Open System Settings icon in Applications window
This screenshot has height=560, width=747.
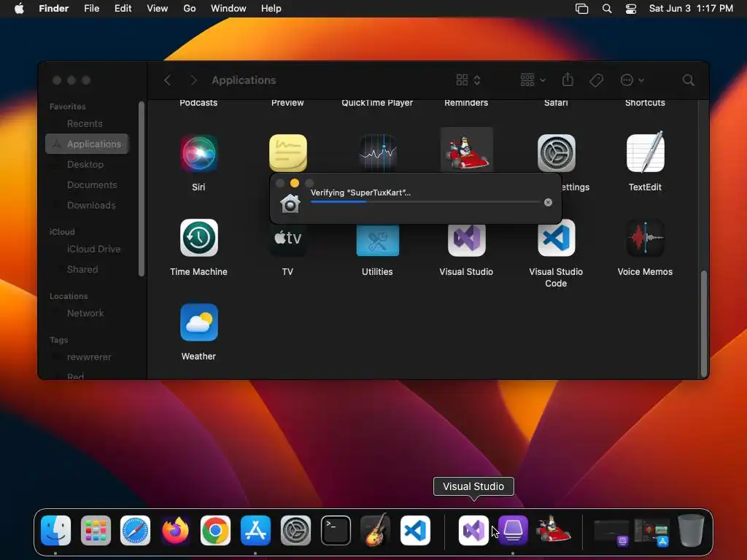556,153
